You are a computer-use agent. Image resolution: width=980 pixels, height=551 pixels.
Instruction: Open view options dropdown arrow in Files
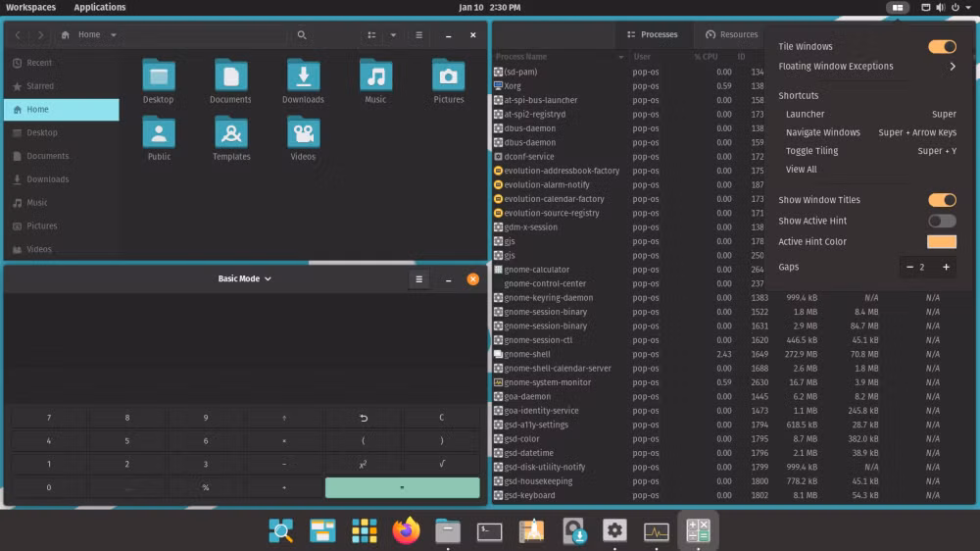393,35
